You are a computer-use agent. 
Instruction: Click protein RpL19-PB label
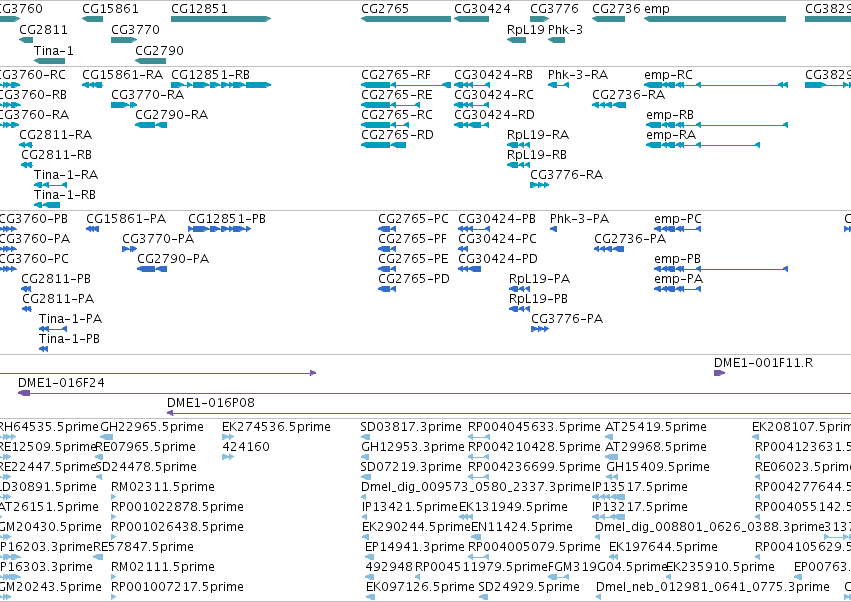coord(538,299)
